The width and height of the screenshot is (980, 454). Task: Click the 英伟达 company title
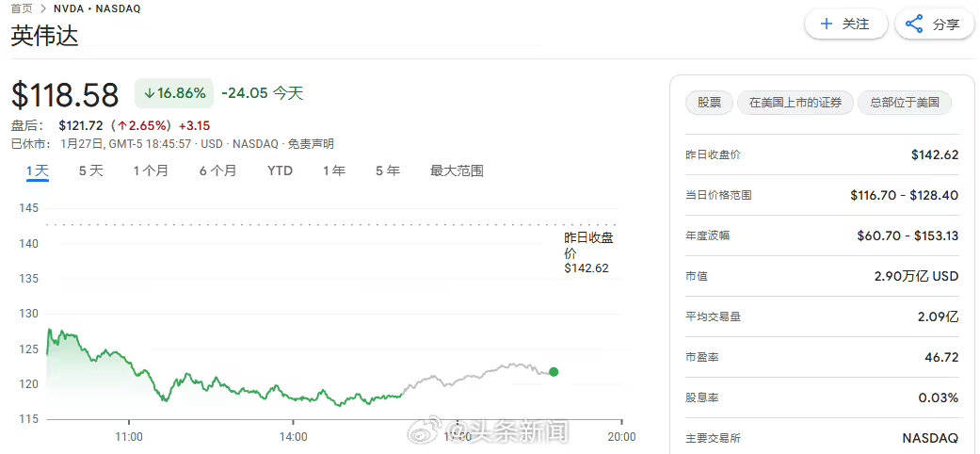(x=45, y=36)
